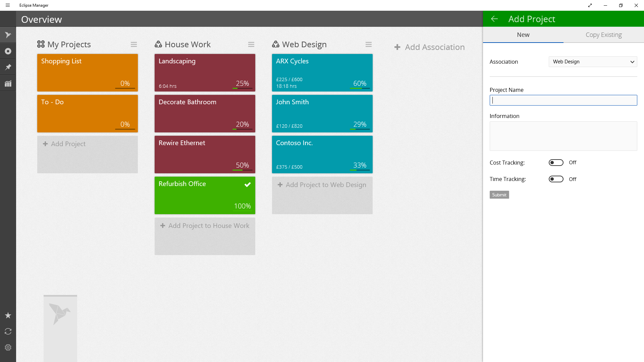
Task: Open the hamburger menu in title bar
Action: pyautogui.click(x=8, y=5)
